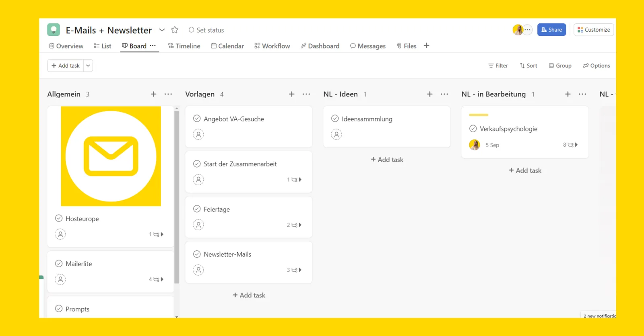Add a task to NL - in Bearbeitung with plus

(x=568, y=94)
